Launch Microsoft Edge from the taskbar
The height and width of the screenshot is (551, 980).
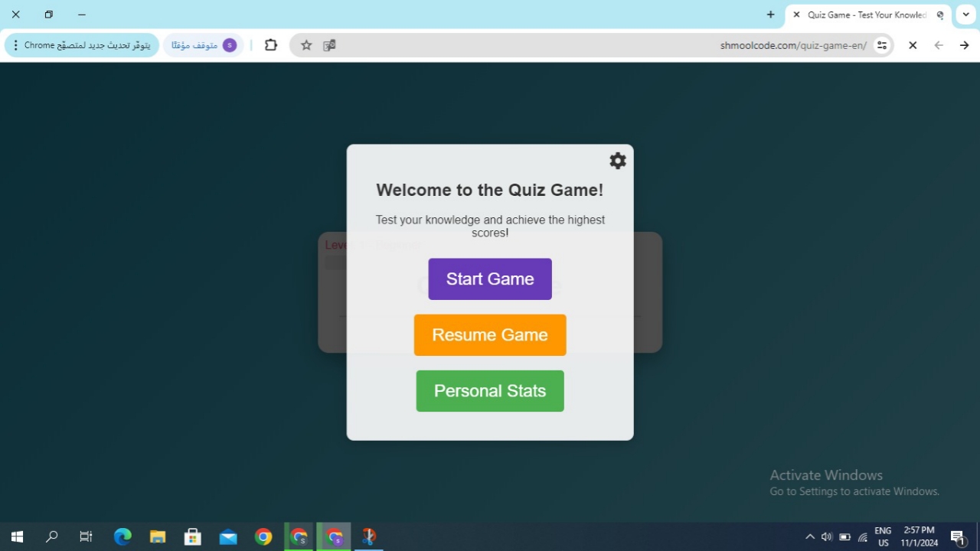click(x=122, y=536)
